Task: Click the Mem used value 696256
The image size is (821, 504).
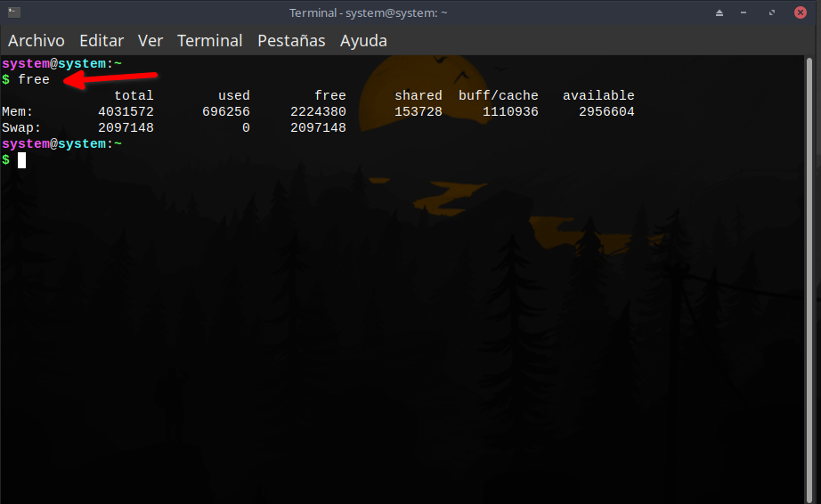Action: coord(226,111)
